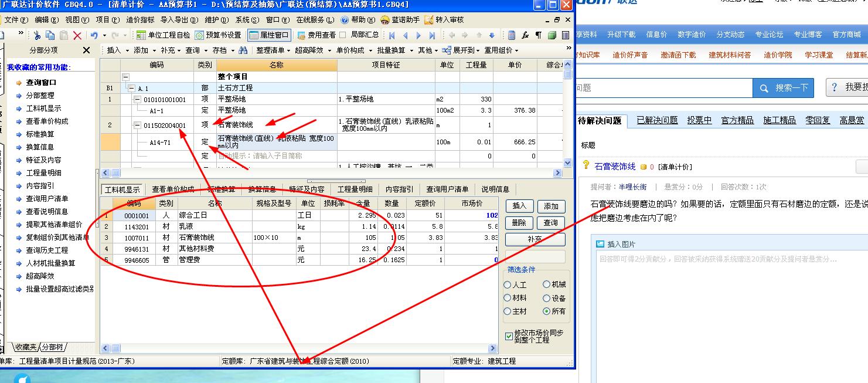
Task: Switch to the 工料机显示 tab
Action: (x=122, y=189)
